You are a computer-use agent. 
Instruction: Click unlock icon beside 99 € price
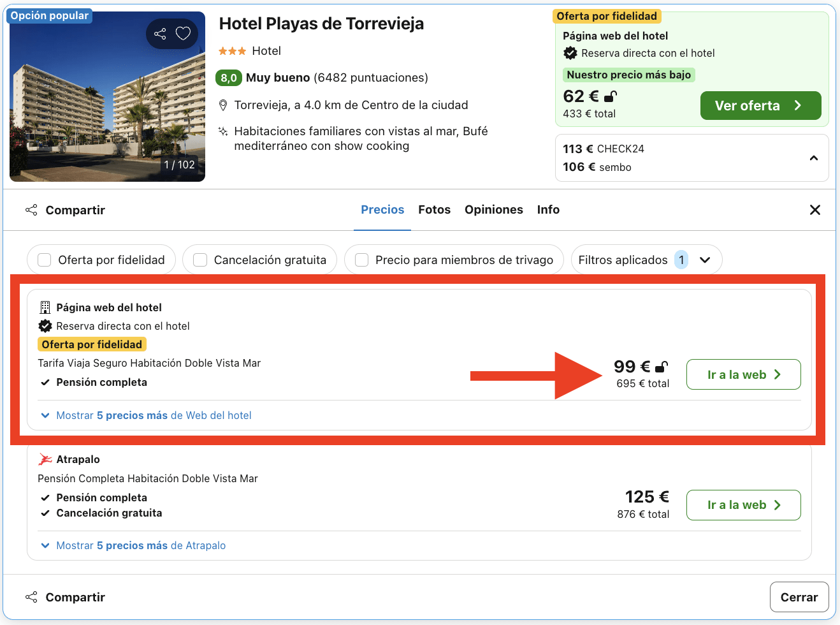[662, 367]
